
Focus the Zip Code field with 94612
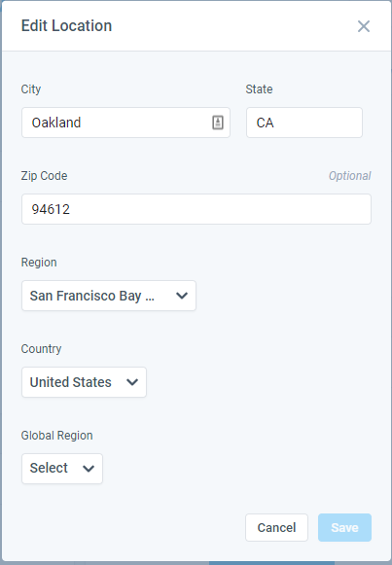pos(196,209)
